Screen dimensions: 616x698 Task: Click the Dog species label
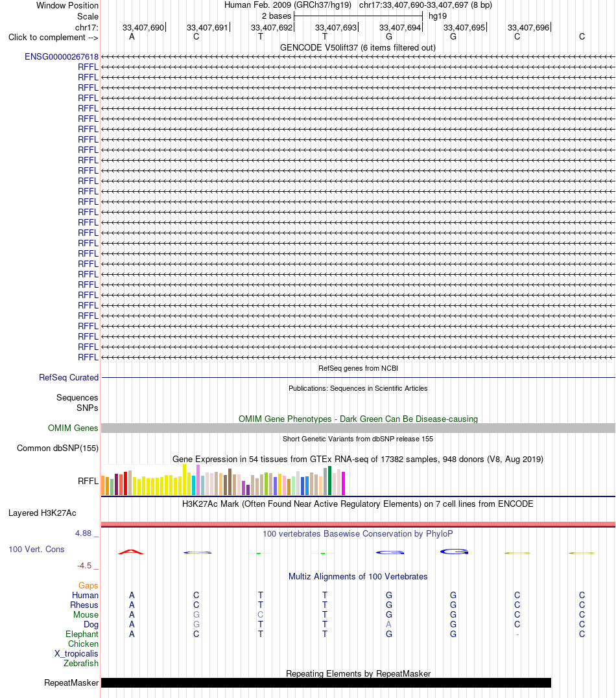[x=91, y=625]
